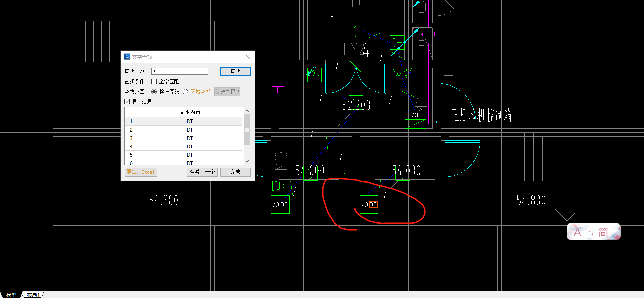Click the FM24 text in the drawing
This screenshot has width=644, height=298.
pyautogui.click(x=356, y=49)
